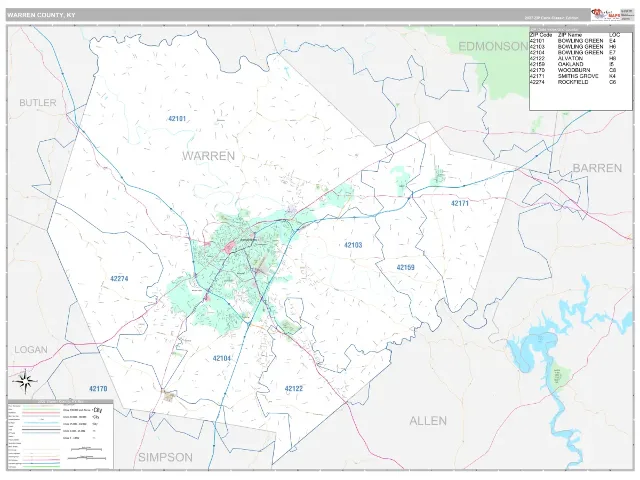Select ZIP code label 42159
Viewport: 640px width, 480px height.
point(406,267)
